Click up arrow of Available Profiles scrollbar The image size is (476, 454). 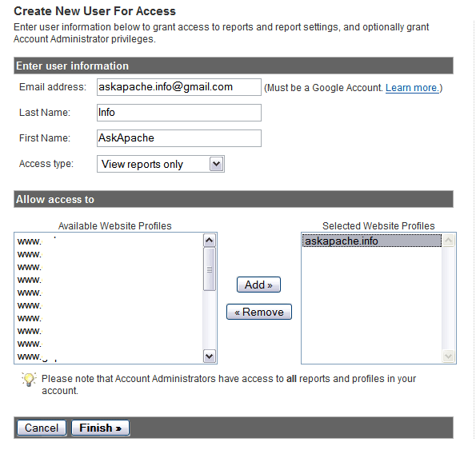tap(209, 241)
